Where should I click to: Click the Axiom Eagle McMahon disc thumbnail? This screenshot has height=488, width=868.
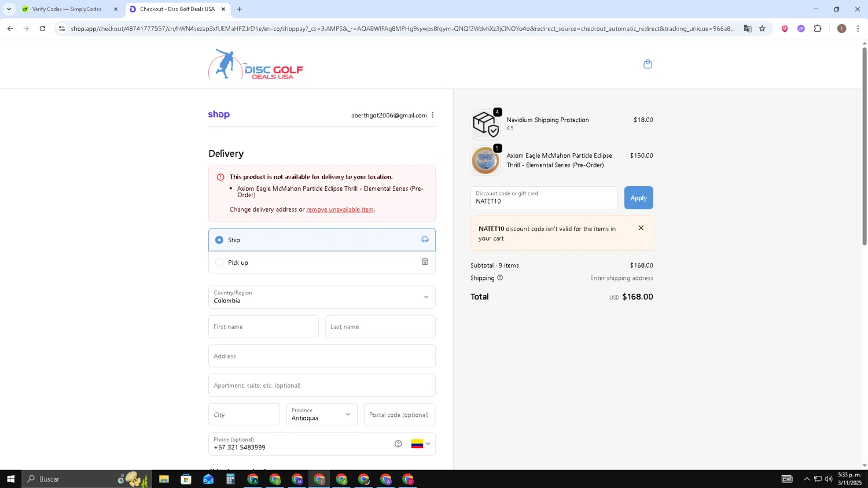point(485,160)
